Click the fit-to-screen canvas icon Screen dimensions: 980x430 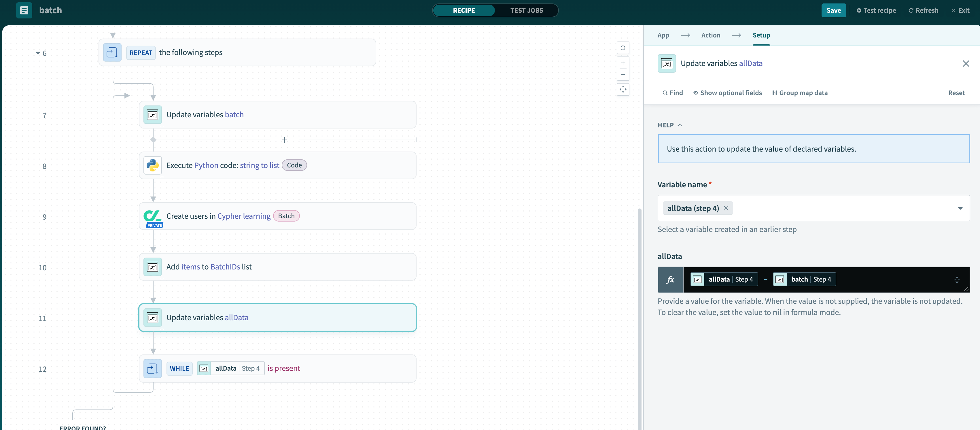coord(623,89)
